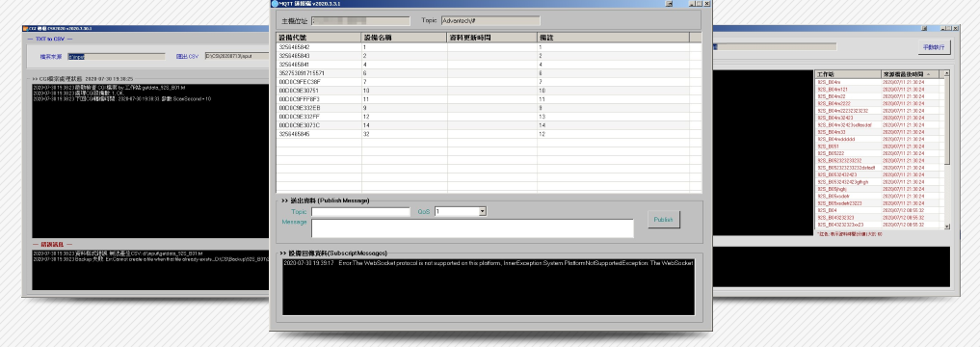Click the help icon in MQTT title bar
The image size is (980, 347).
[668, 3]
